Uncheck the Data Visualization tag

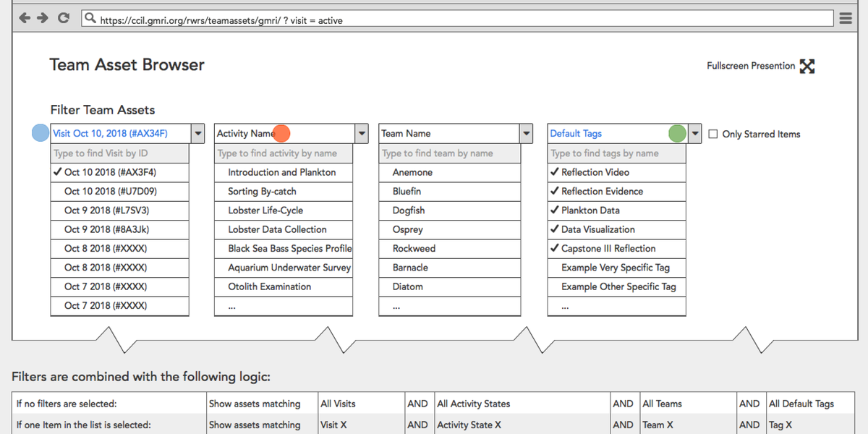pyautogui.click(x=616, y=229)
